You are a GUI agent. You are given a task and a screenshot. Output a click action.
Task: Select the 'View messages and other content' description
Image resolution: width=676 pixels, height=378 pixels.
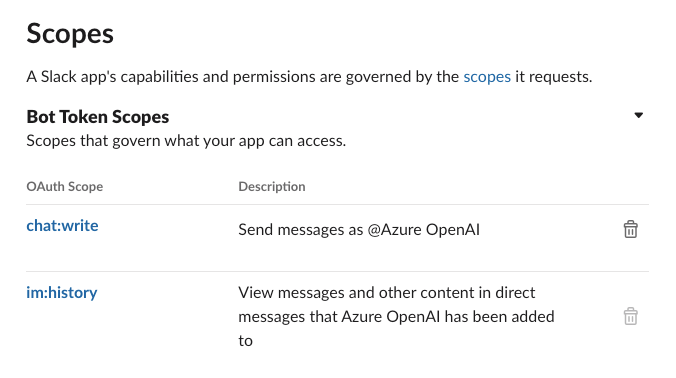396,317
